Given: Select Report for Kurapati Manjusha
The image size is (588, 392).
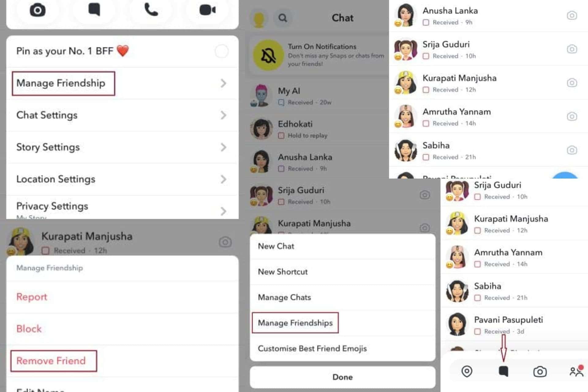Looking at the screenshot, I should (31, 297).
